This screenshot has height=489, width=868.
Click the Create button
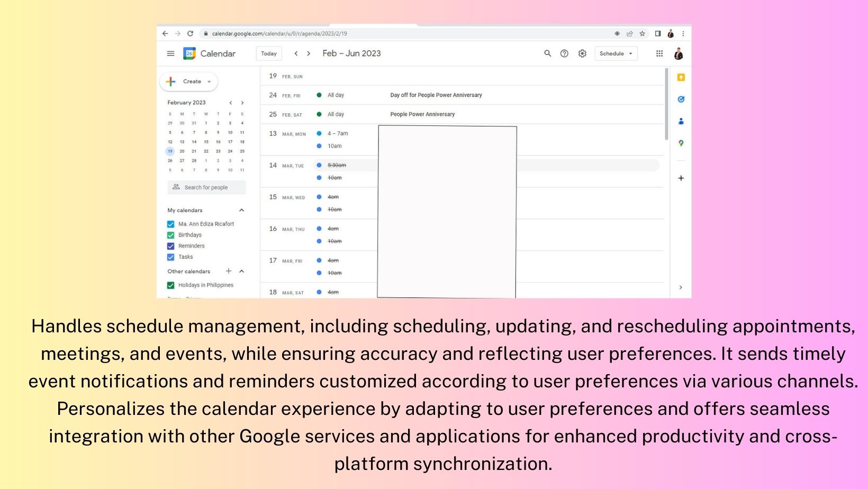pos(188,81)
